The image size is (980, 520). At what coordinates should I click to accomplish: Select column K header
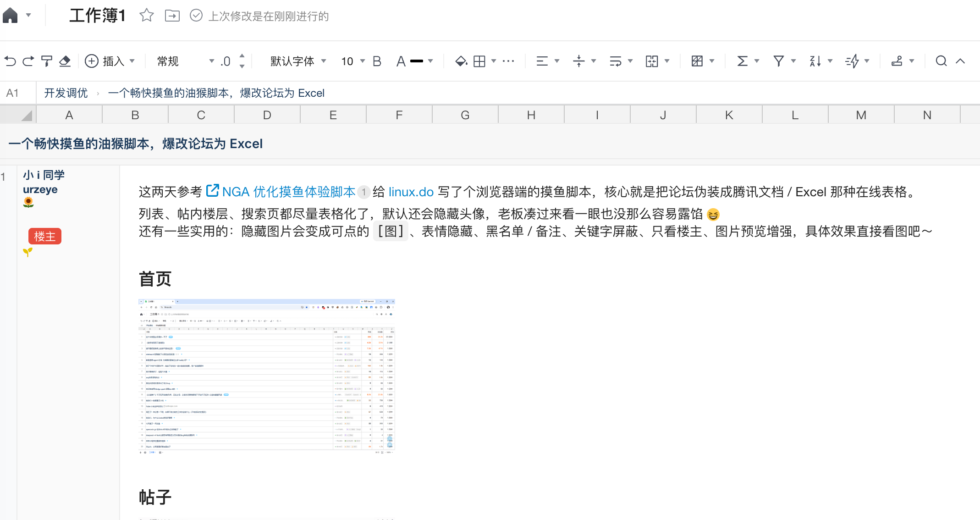(729, 115)
